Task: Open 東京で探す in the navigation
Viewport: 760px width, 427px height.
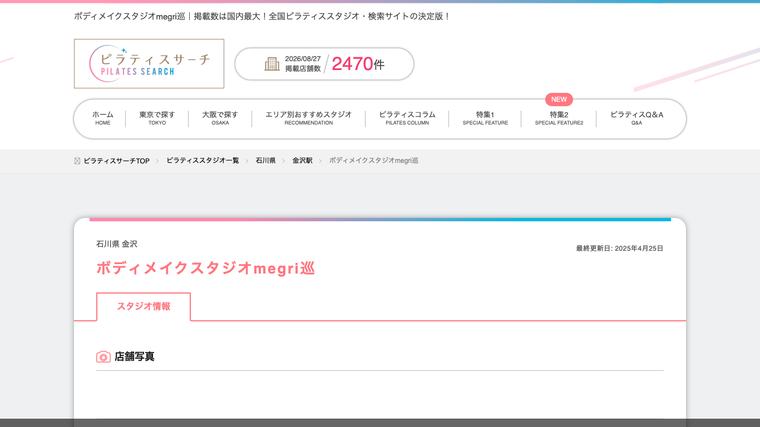Action: tap(157, 118)
